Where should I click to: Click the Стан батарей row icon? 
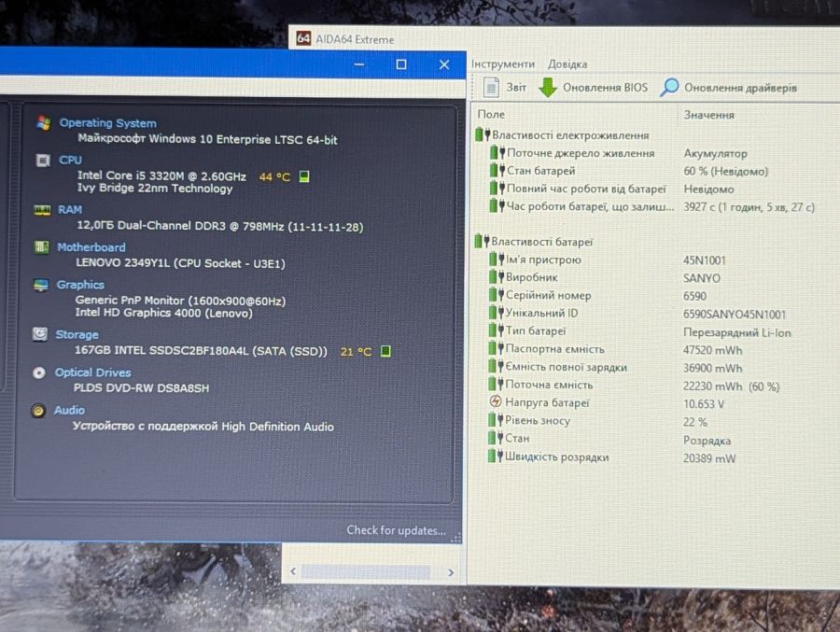tap(497, 171)
